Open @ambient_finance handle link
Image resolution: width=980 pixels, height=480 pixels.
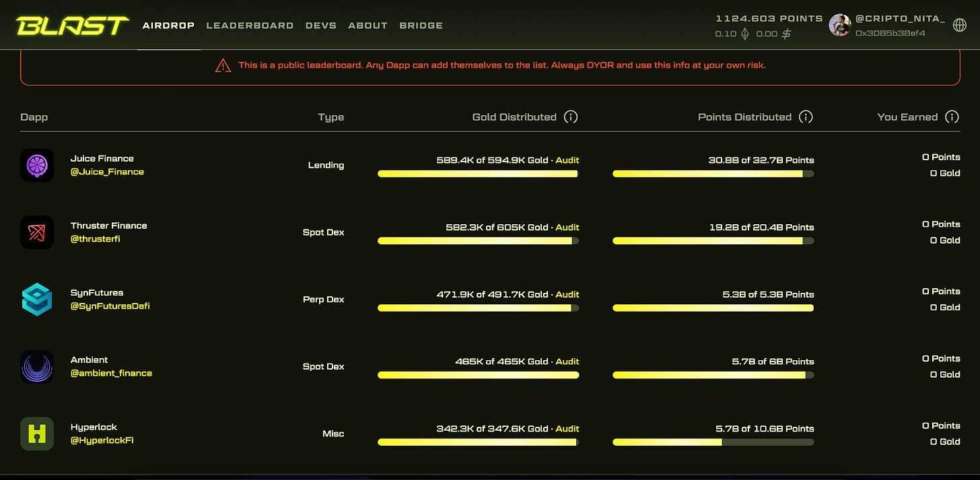(111, 373)
